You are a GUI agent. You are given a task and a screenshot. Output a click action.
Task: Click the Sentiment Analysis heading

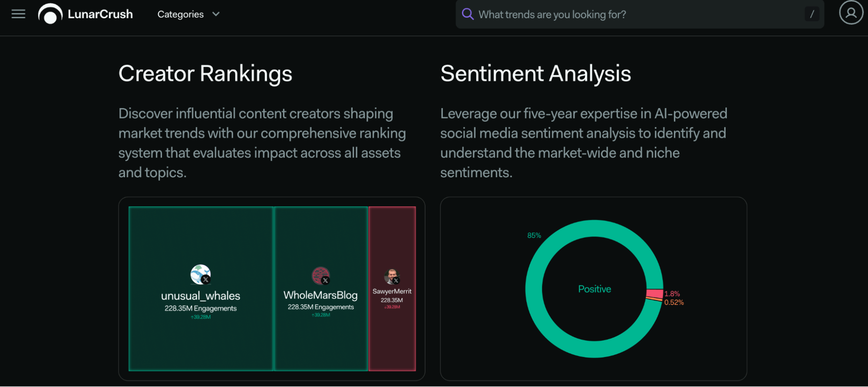[535, 73]
